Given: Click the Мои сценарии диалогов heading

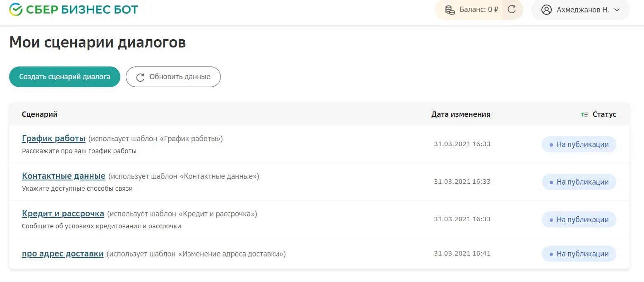Looking at the screenshot, I should click(x=98, y=43).
